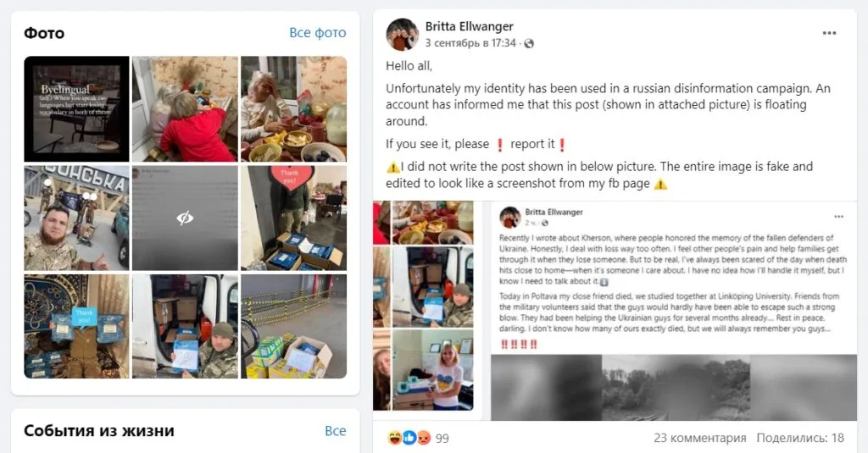Click the public globe audience icon
This screenshot has width=868, height=453.
click(x=529, y=44)
